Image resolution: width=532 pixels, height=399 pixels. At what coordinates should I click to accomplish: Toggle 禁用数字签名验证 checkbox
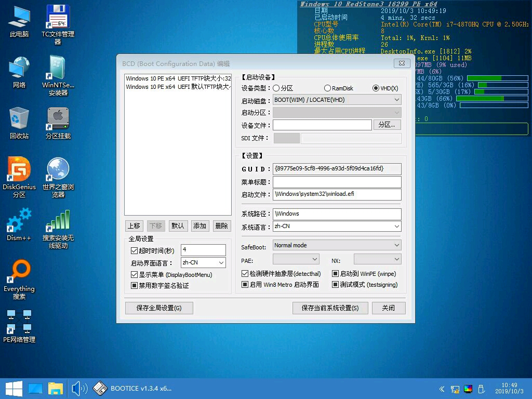pyautogui.click(x=135, y=285)
